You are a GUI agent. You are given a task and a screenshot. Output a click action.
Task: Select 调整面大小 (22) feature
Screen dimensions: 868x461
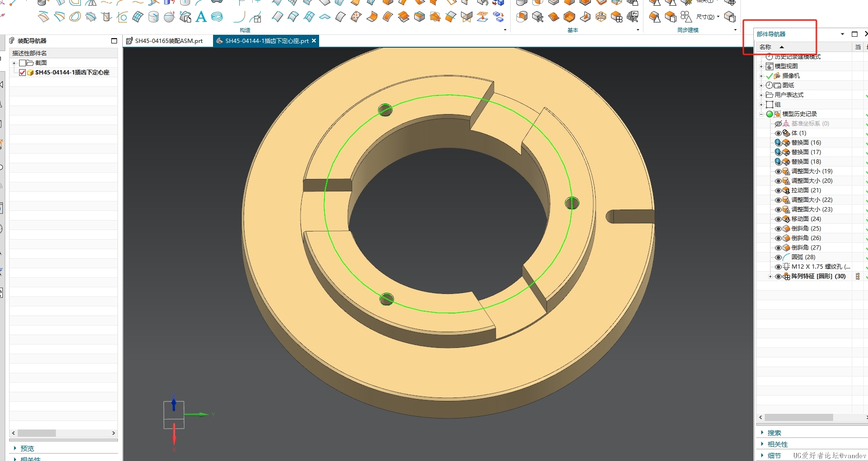(812, 200)
